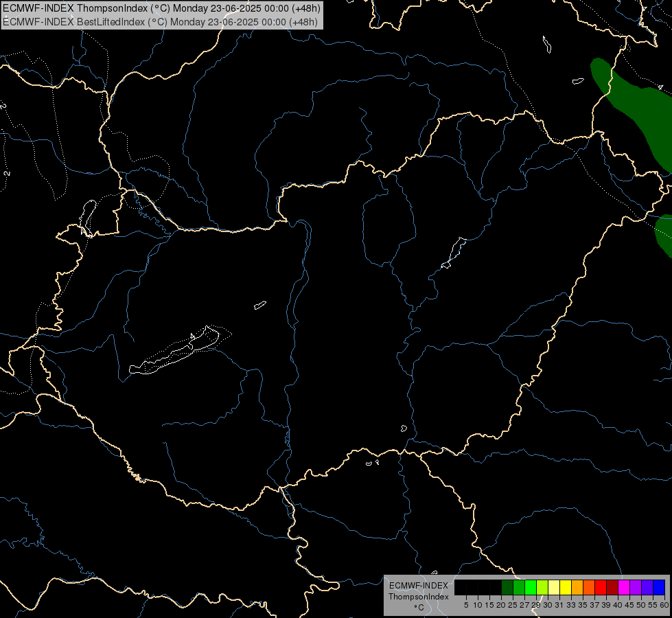Click the legend tick value '40'
The image size is (672, 618).
(x=617, y=605)
